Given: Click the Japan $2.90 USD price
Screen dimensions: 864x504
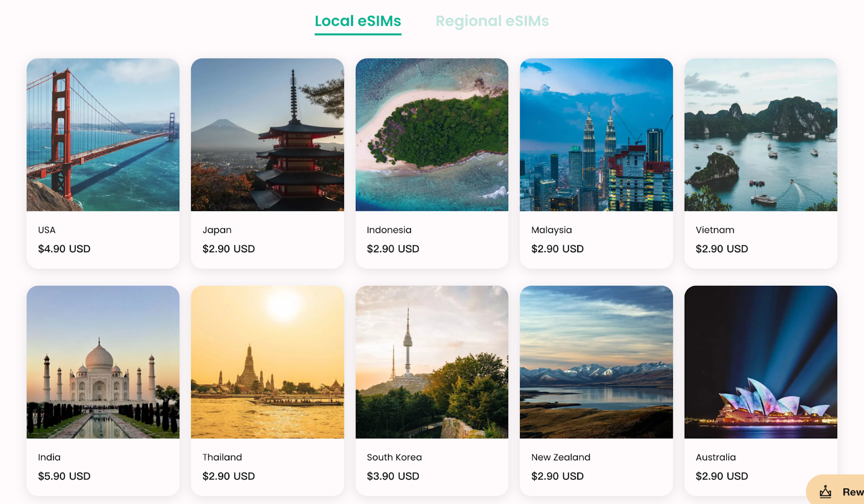Looking at the screenshot, I should click(x=228, y=249).
